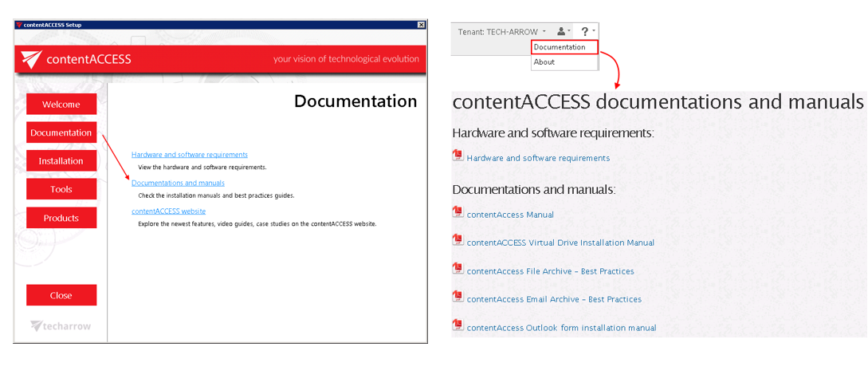Click PDF icon for File Archive Best Practices
This screenshot has height=367, width=868.
[458, 269]
